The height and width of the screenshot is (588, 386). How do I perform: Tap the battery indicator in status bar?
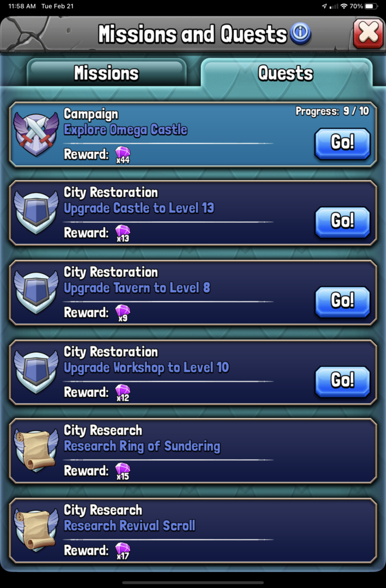point(371,6)
